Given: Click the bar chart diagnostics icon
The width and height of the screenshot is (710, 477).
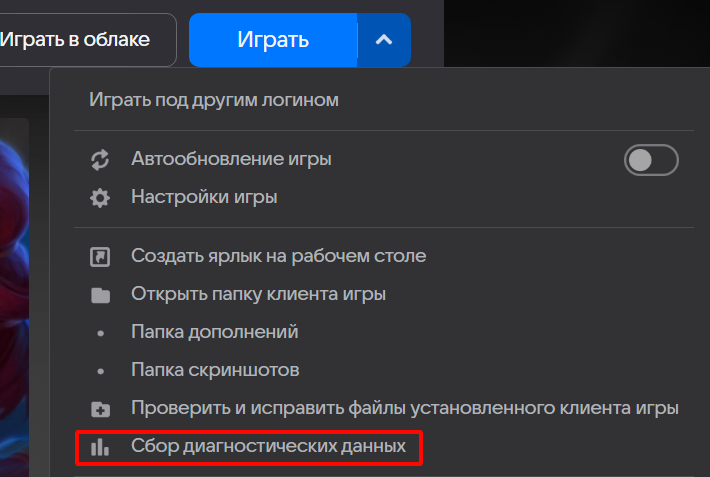Looking at the screenshot, I should point(100,447).
